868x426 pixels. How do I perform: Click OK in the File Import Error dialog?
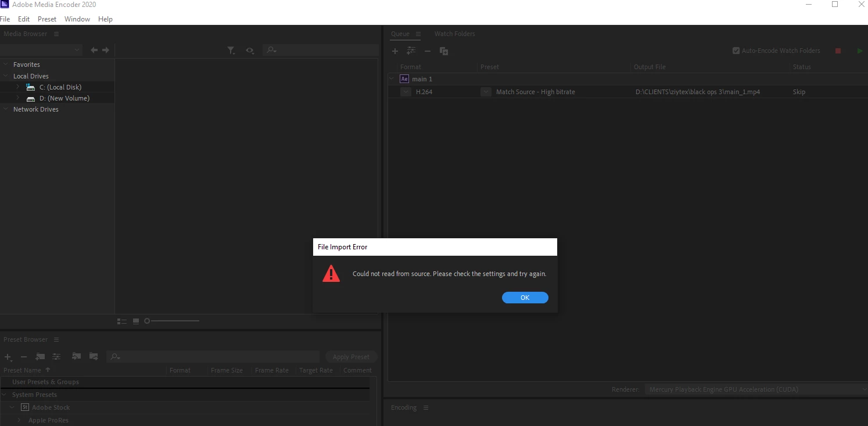(x=525, y=298)
